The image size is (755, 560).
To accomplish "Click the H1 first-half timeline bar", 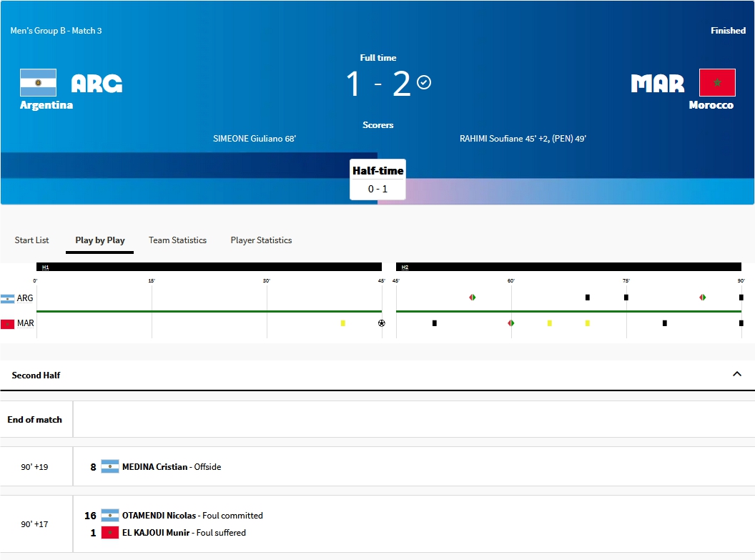I will 209,267.
